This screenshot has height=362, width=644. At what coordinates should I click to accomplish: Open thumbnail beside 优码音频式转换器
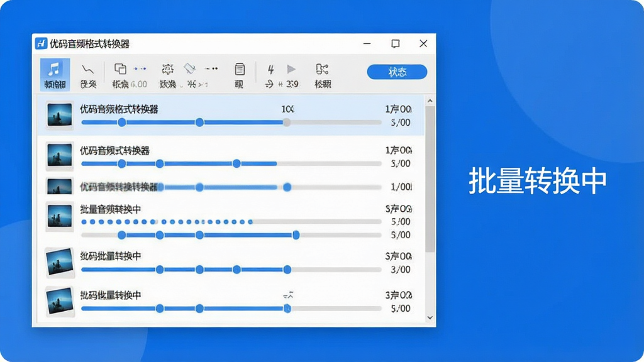(60, 156)
